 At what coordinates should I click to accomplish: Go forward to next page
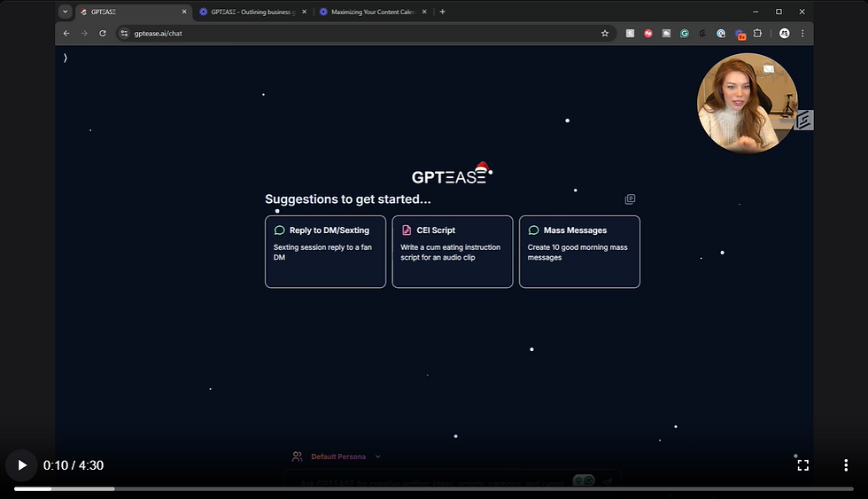click(x=84, y=33)
